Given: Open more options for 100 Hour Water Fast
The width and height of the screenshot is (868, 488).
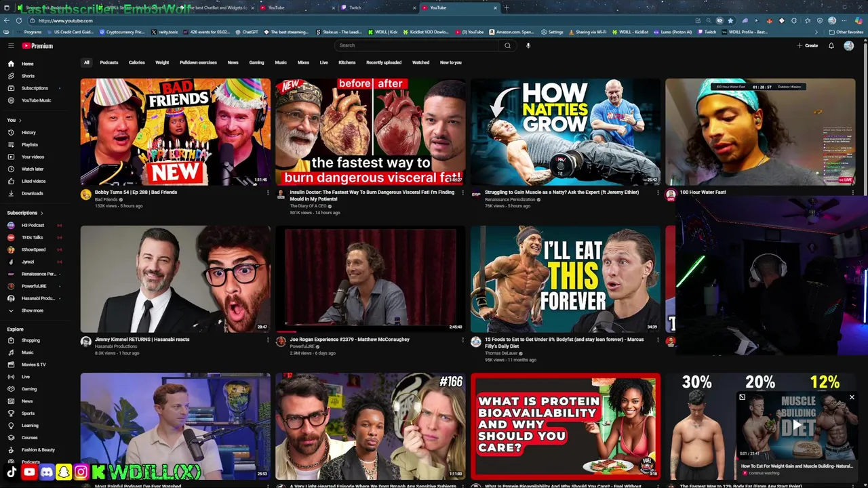Looking at the screenshot, I should tap(852, 192).
